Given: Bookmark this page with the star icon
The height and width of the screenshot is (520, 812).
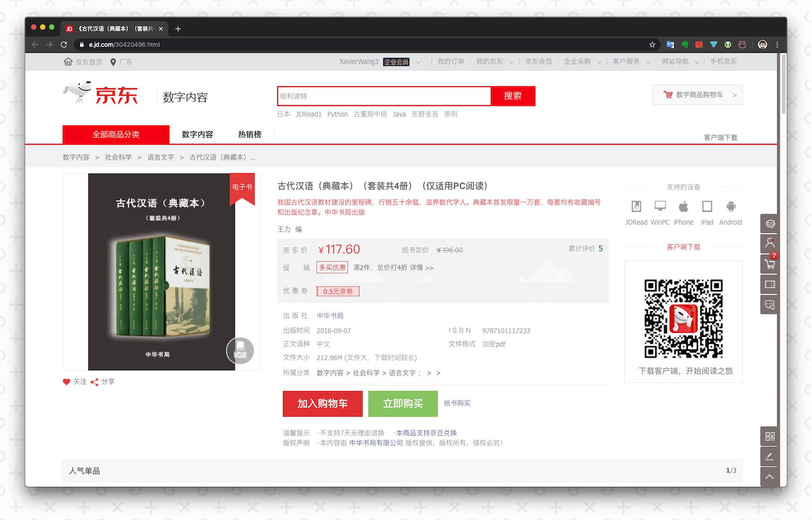Looking at the screenshot, I should 652,44.
